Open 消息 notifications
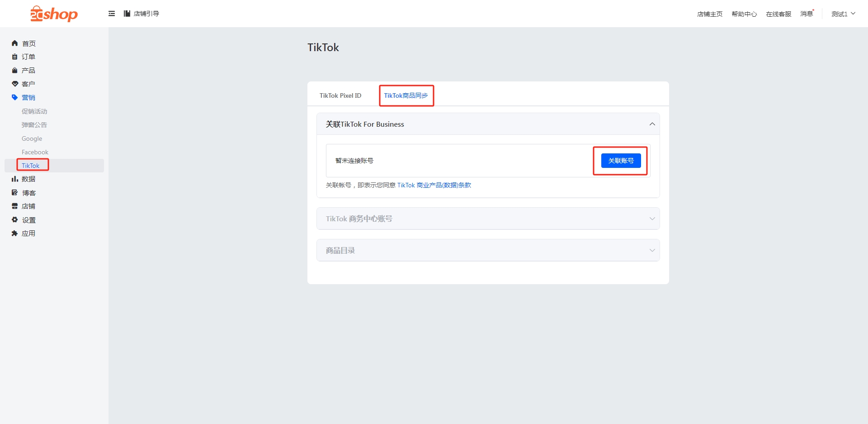Image resolution: width=868 pixels, height=424 pixels. point(807,14)
